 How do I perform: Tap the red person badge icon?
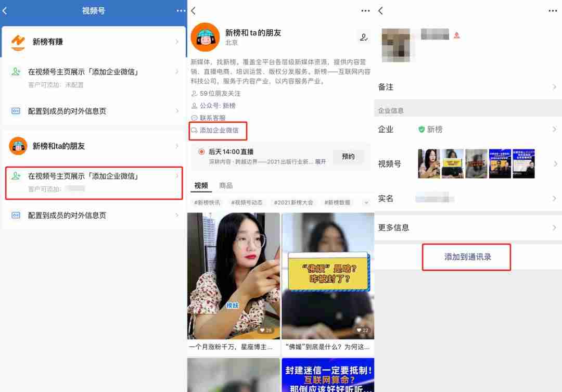coord(457,35)
